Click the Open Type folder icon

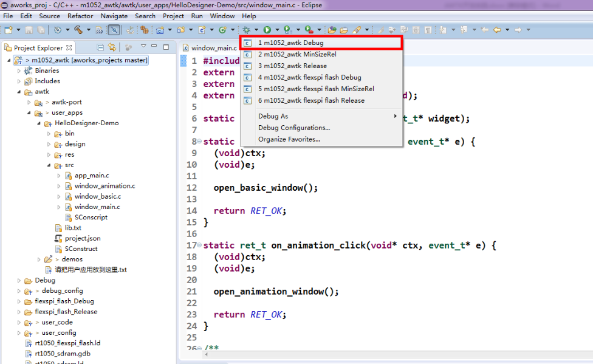332,29
